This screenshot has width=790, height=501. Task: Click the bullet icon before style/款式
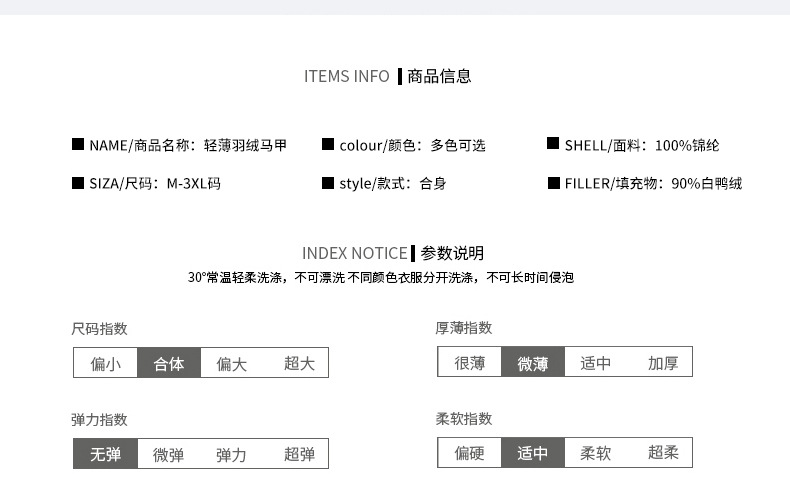tap(327, 183)
